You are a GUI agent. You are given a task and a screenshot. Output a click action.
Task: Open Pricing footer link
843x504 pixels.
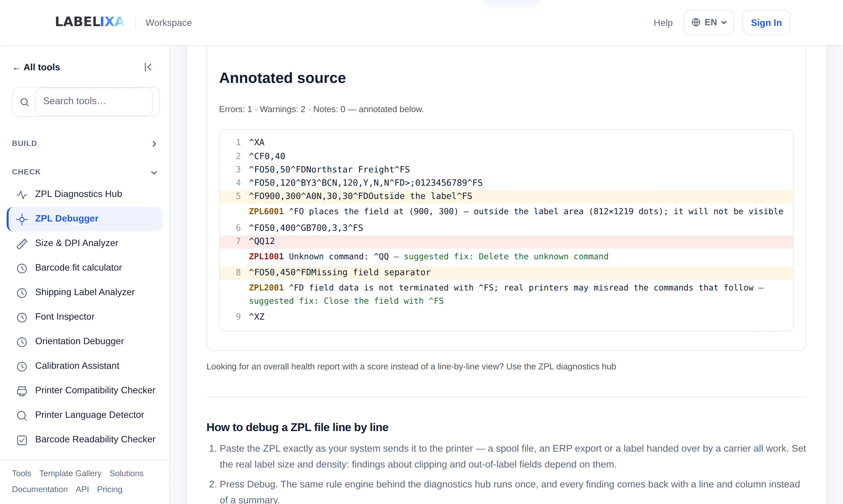pyautogui.click(x=110, y=489)
